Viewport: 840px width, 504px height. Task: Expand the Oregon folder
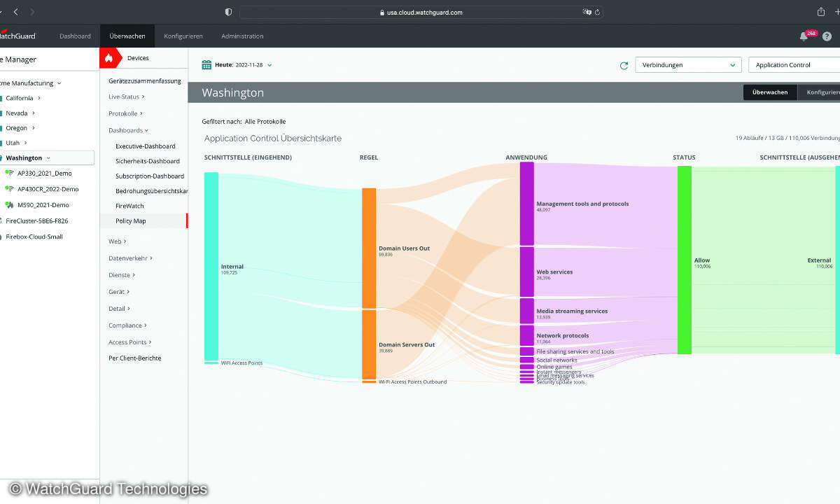pyautogui.click(x=33, y=128)
